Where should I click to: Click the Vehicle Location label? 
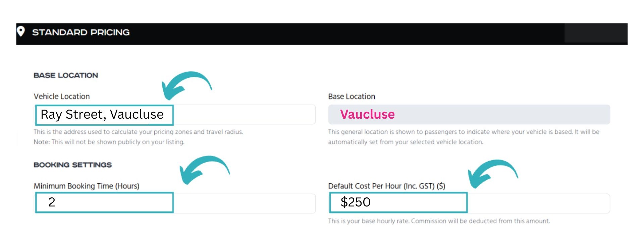click(x=62, y=97)
